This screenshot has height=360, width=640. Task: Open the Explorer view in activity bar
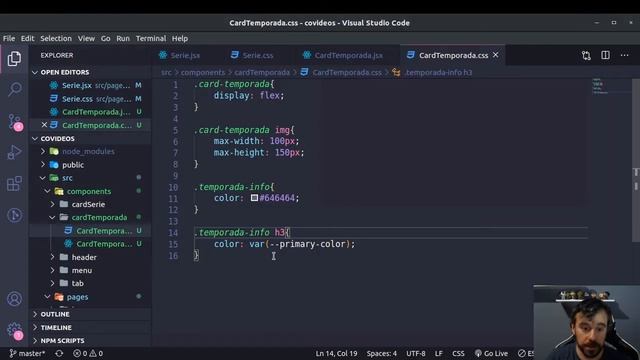tap(14, 59)
